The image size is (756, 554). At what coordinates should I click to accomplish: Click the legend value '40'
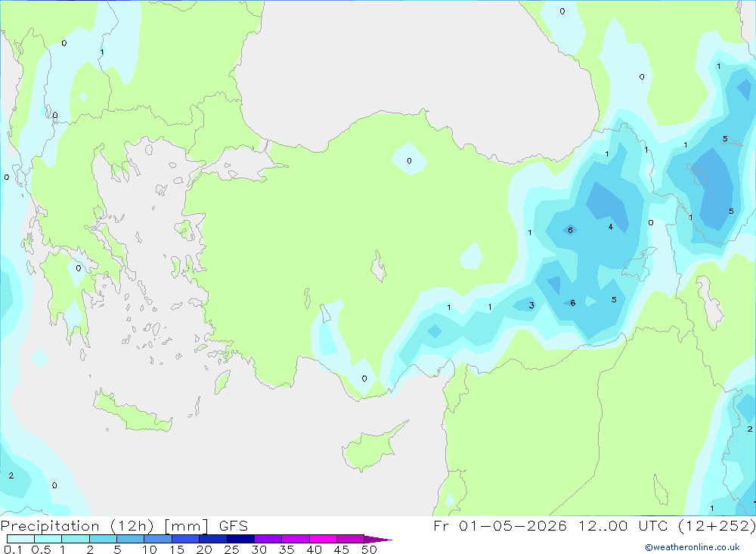coord(314,549)
